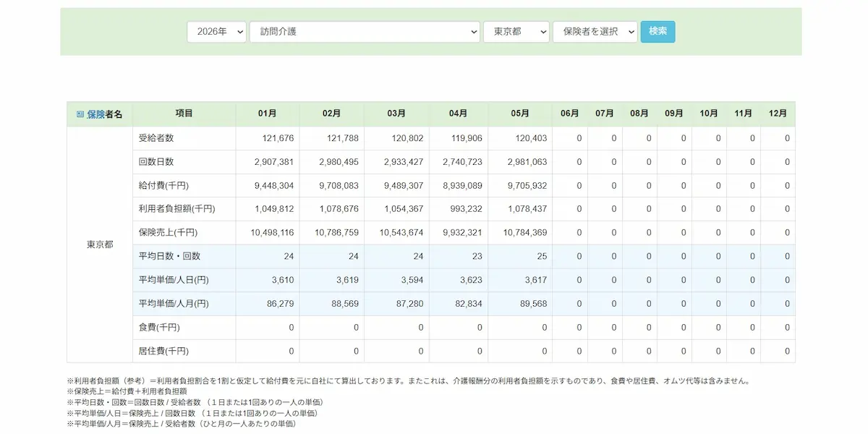This screenshot has width=868, height=434.
Task: Click the value 10,786,759 in 保険売上
Action: [x=337, y=233]
